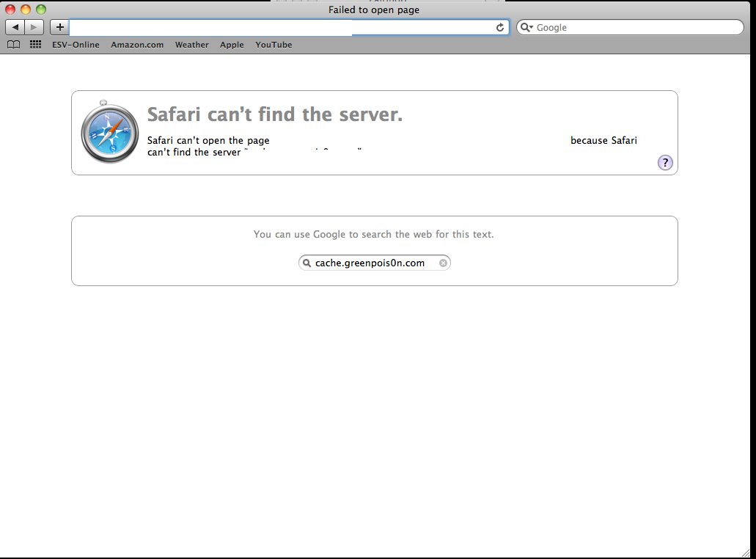Open the Apple bookmark

coord(232,45)
